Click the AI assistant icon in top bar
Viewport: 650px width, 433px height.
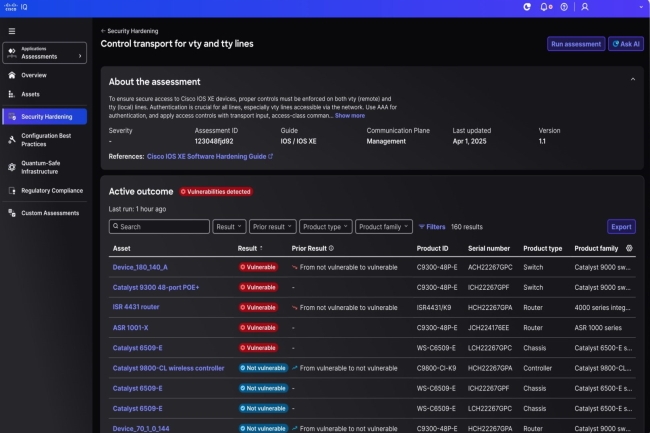click(x=527, y=7)
